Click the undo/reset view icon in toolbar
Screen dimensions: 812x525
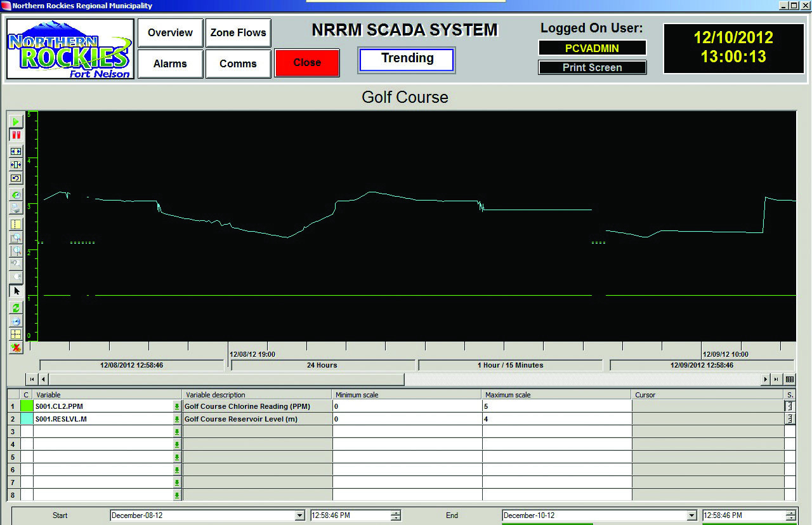click(x=16, y=178)
